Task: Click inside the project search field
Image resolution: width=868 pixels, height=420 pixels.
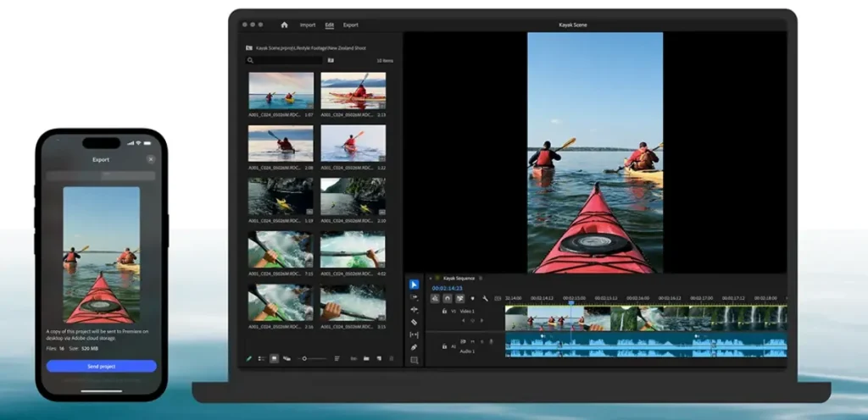Action: click(285, 60)
